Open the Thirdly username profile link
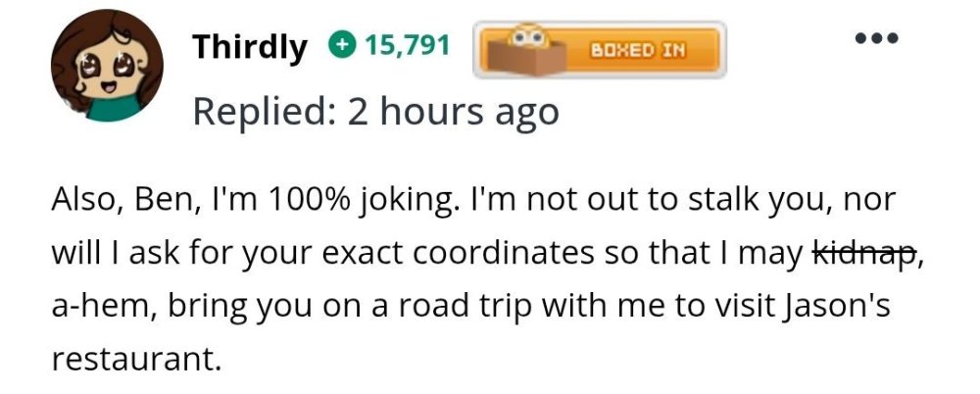Screen dimensions: 980x394 coord(249,46)
